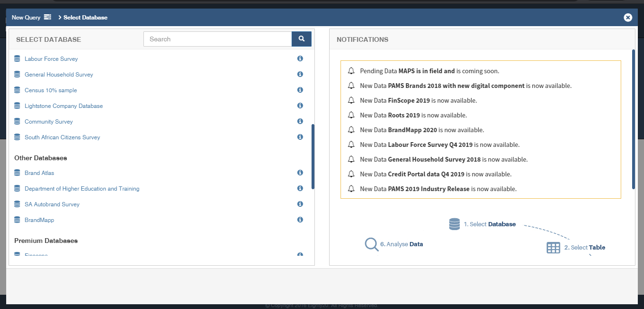Click the search magnifier button
This screenshot has width=644, height=309.
pos(302,39)
